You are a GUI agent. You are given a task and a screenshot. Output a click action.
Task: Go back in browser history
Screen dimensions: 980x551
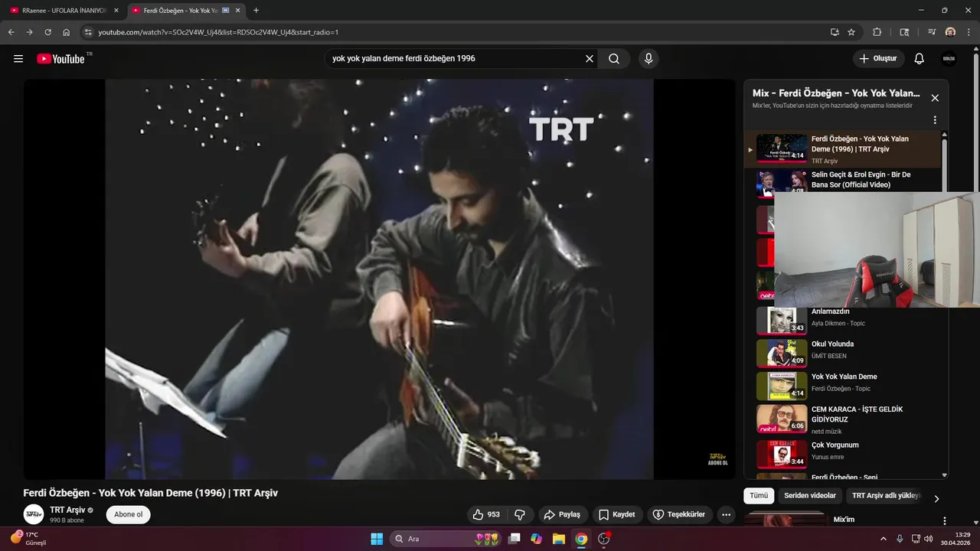click(x=11, y=32)
